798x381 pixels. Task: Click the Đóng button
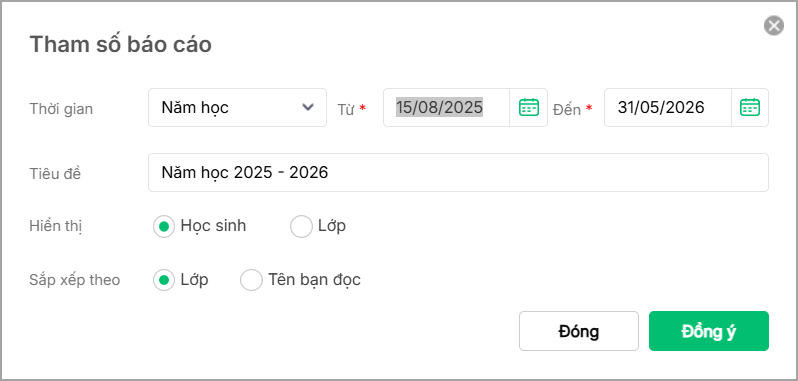[x=579, y=331]
